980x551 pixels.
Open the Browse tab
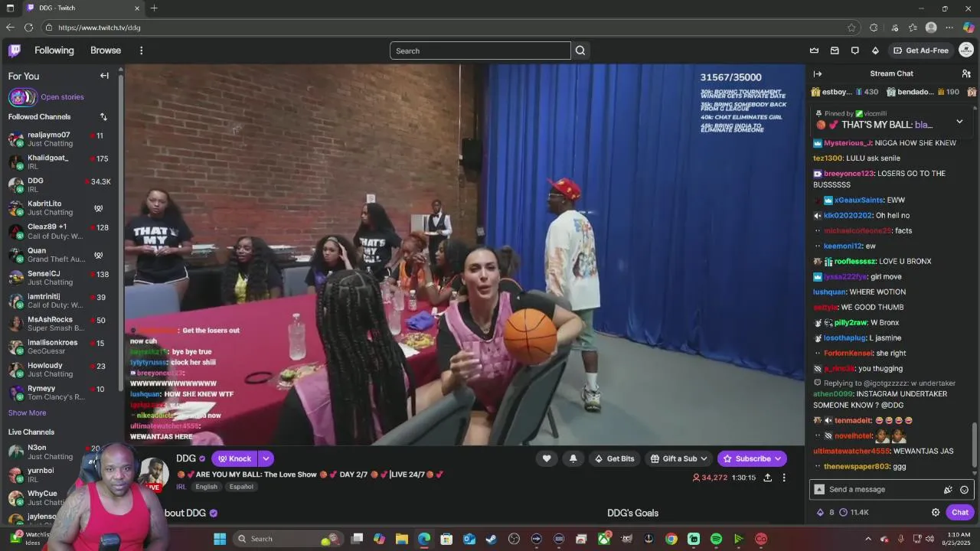106,51
